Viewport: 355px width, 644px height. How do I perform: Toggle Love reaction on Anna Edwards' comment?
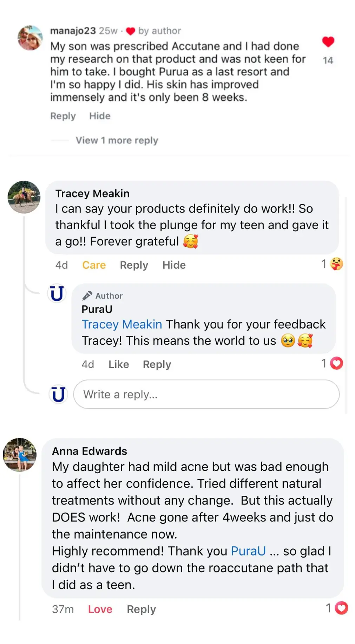(x=100, y=609)
